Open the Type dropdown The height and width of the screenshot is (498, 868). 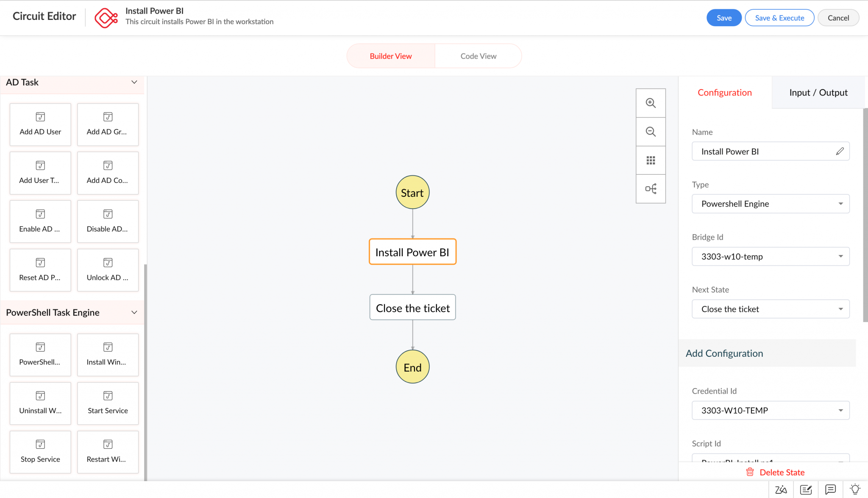pos(771,204)
